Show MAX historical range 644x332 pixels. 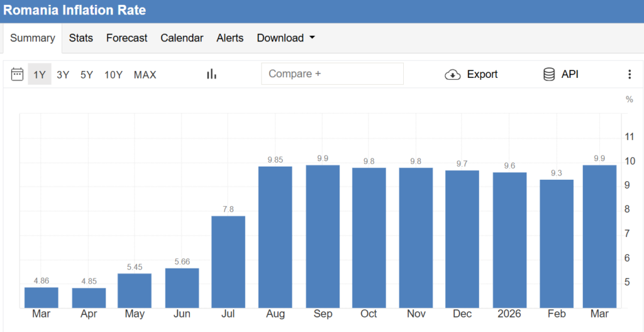pyautogui.click(x=145, y=75)
